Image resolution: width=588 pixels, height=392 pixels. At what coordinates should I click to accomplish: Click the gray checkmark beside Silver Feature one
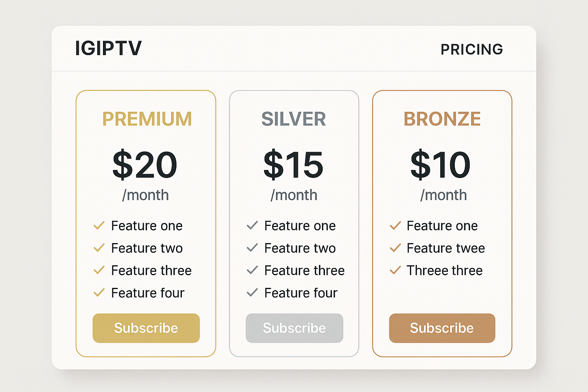coord(252,225)
